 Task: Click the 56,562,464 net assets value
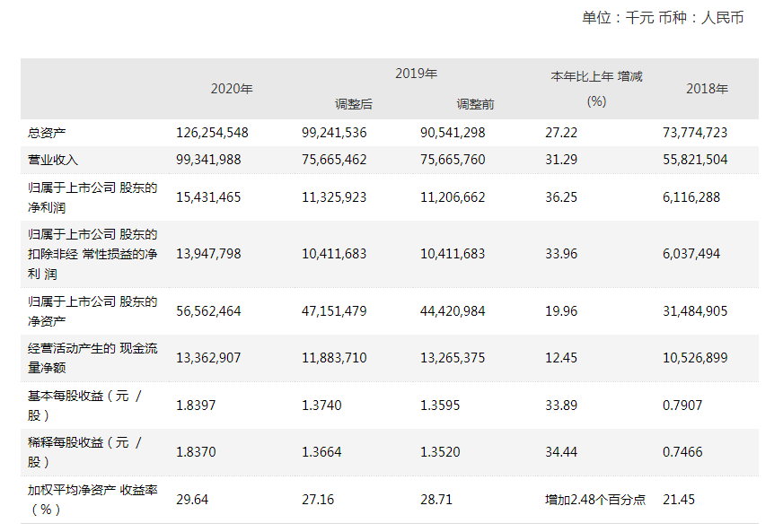pos(208,311)
